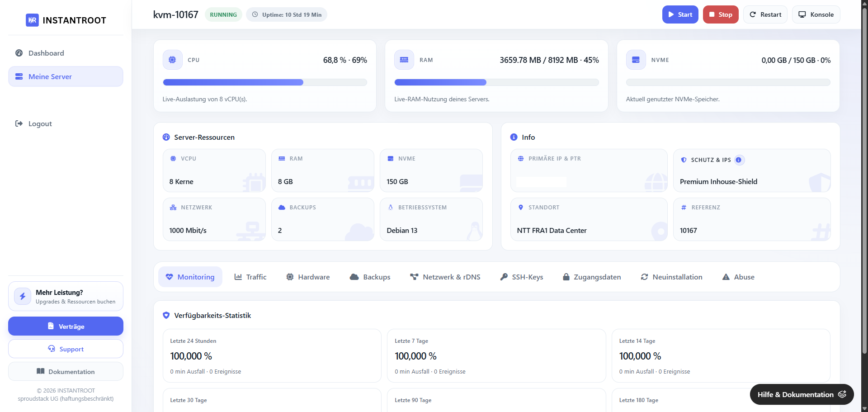Click the RAM usage progress bar
Screen dimensions: 868x412
click(x=496, y=82)
